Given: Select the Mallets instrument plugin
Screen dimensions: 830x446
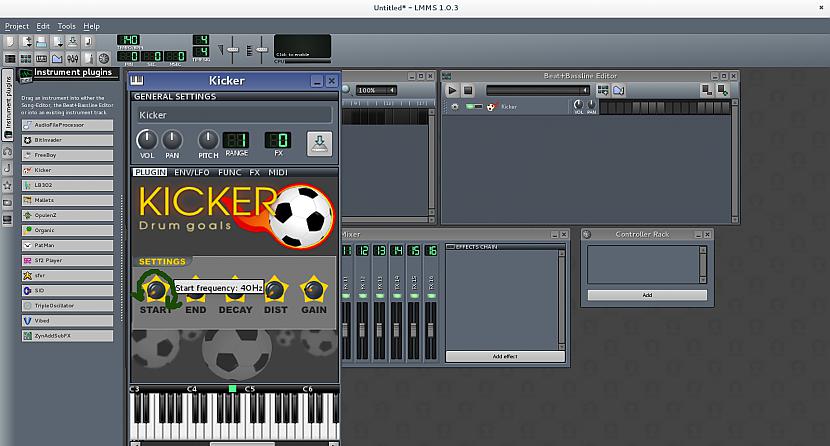Looking at the screenshot, I should point(67,201).
